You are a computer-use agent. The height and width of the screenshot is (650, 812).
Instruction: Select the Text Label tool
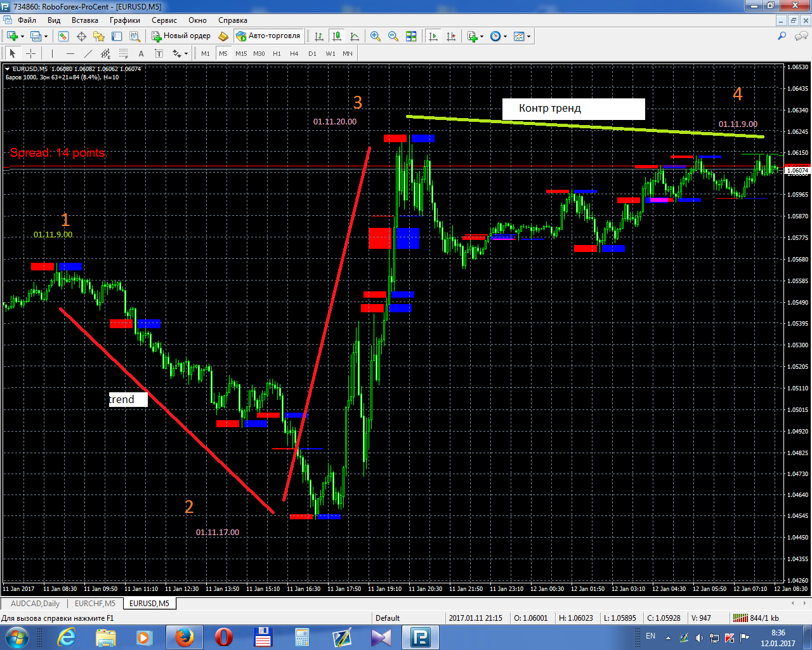pos(159,54)
